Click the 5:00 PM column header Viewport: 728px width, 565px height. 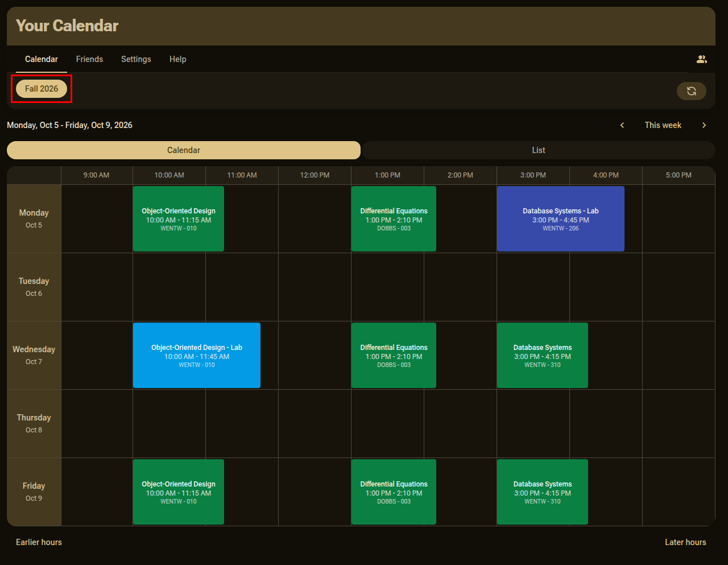679,175
